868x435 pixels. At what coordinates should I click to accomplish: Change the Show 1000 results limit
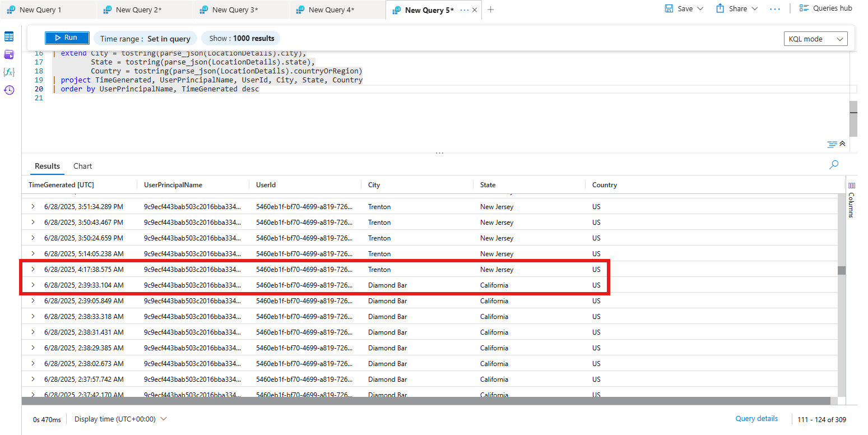[x=241, y=38]
